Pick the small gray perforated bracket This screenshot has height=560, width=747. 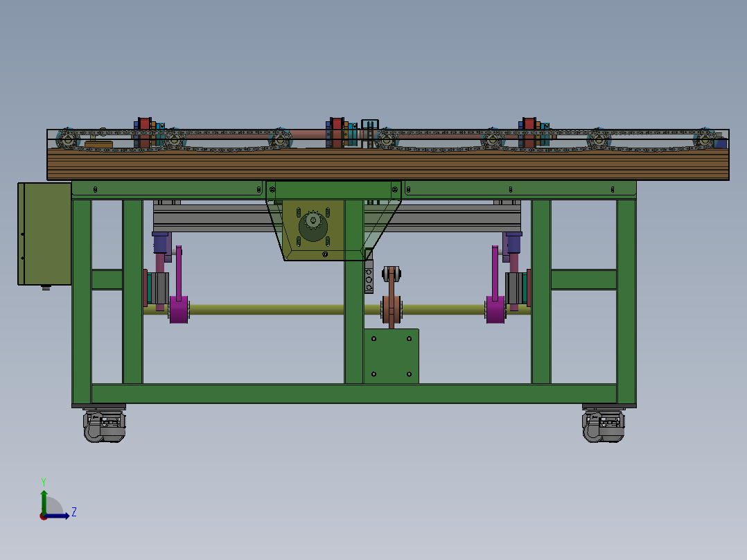[369, 277]
